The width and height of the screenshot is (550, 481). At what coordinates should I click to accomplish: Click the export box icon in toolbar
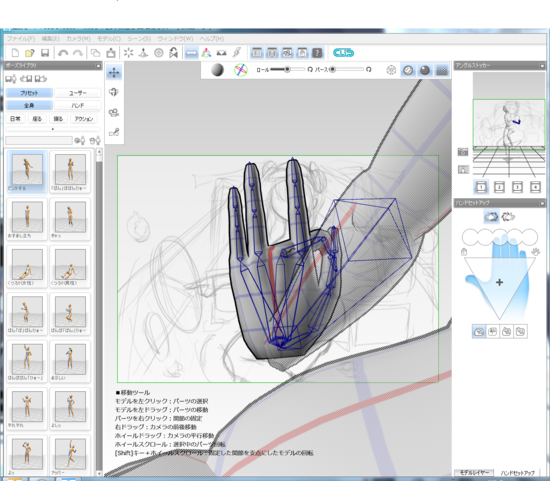tap(111, 53)
